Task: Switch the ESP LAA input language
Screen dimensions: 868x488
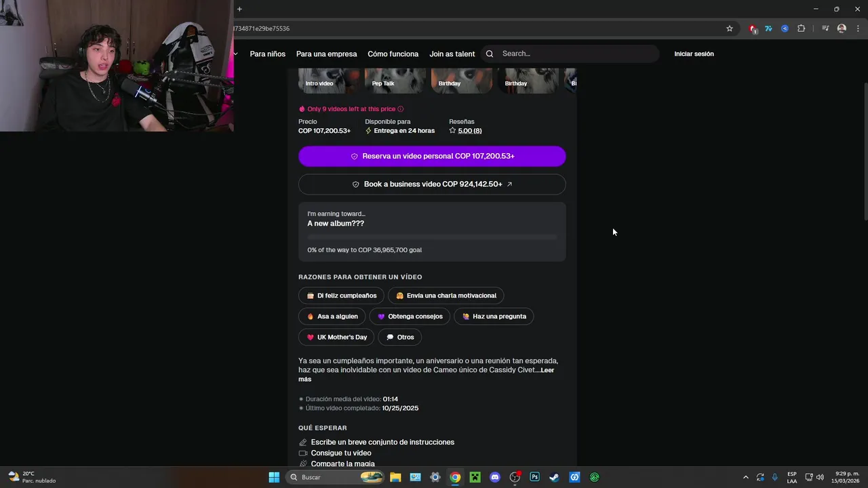Action: click(x=792, y=477)
